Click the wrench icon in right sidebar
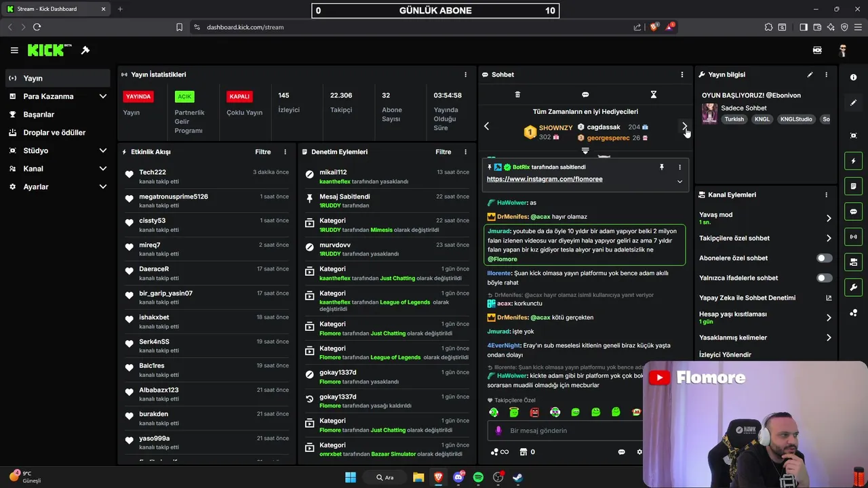868x488 pixels. (853, 287)
